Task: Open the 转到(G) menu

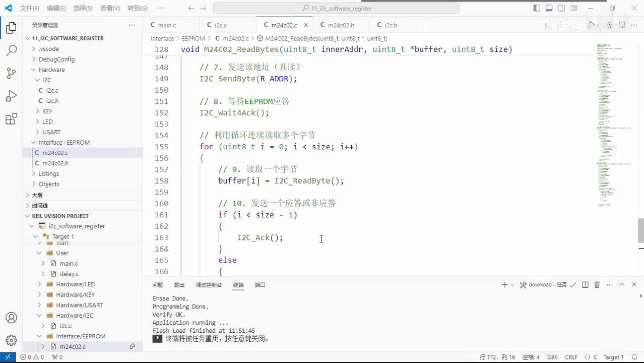Action: click(x=138, y=8)
